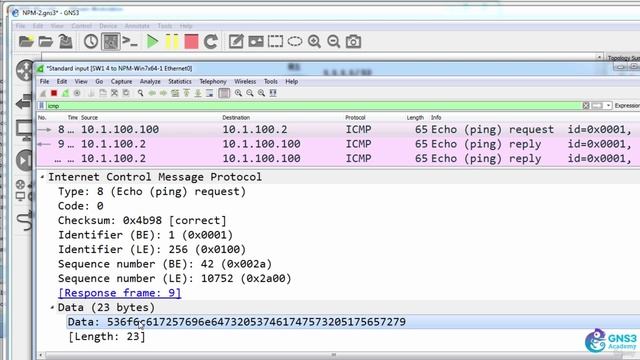Sort packet list by Protocol column

point(355,118)
